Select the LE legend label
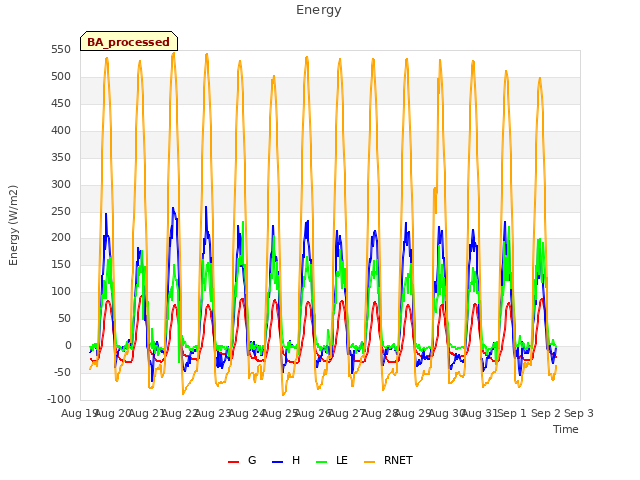Image resolution: width=640 pixels, height=480 pixels. pyautogui.click(x=342, y=460)
